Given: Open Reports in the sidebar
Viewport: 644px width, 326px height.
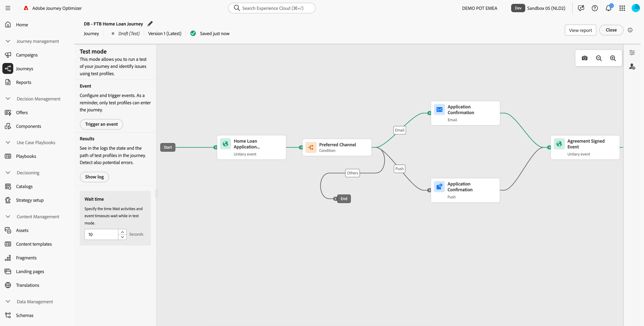Looking at the screenshot, I should click(x=24, y=82).
